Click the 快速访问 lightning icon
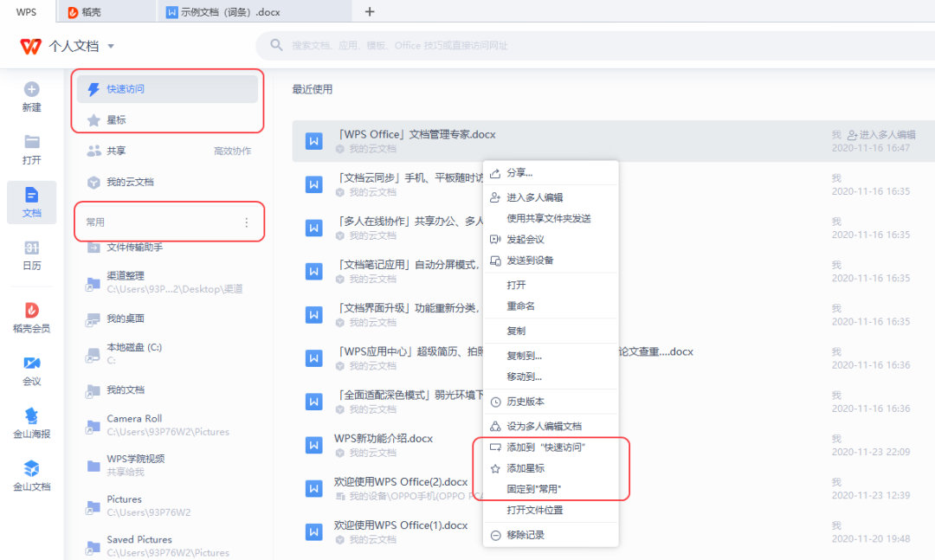935x560 pixels. [93, 89]
